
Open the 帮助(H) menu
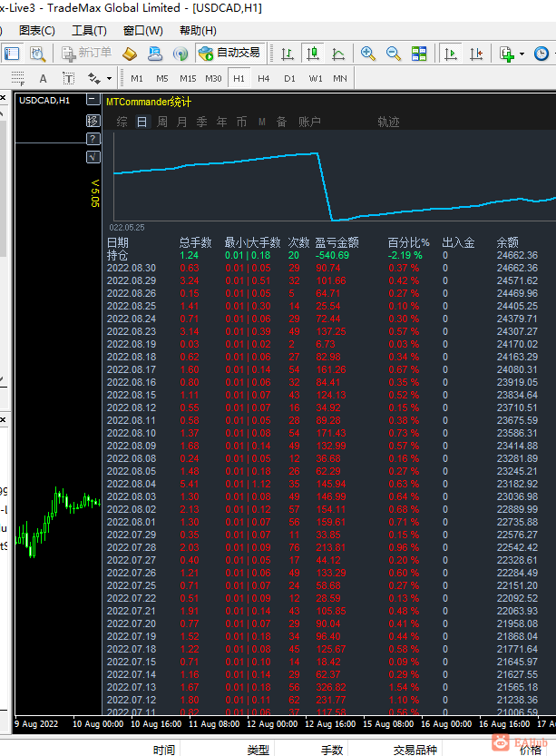pyautogui.click(x=198, y=31)
